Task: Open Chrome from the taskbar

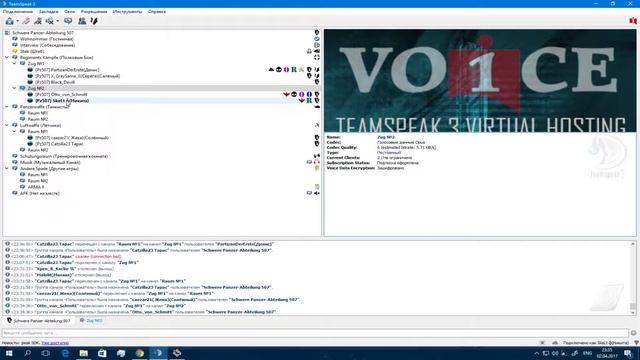Action: 140,353
